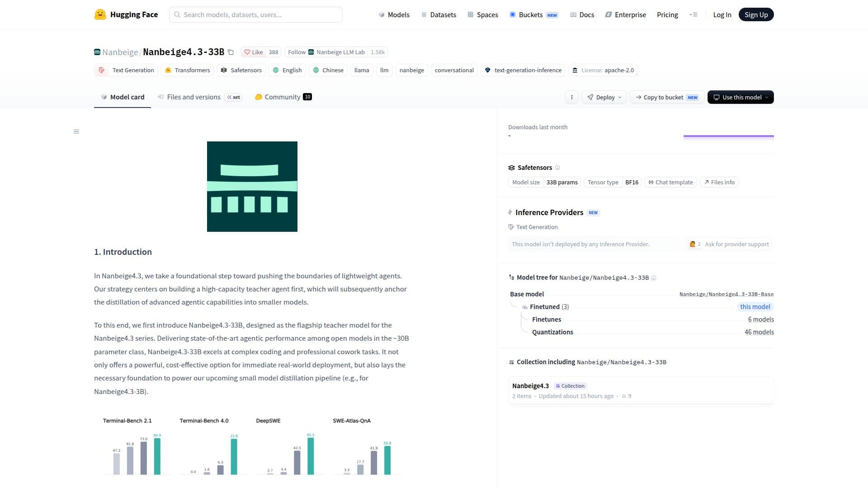Select the Transformers tag

tap(188, 70)
